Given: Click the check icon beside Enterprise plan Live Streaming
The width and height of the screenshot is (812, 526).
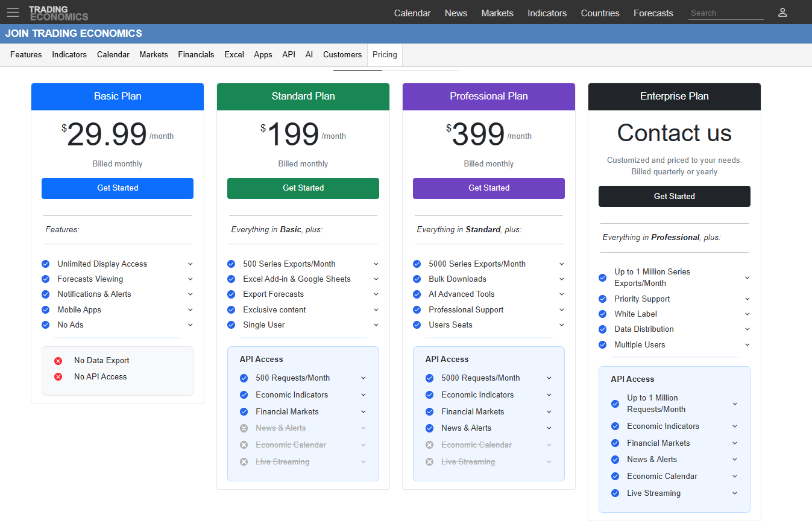Looking at the screenshot, I should (615, 493).
